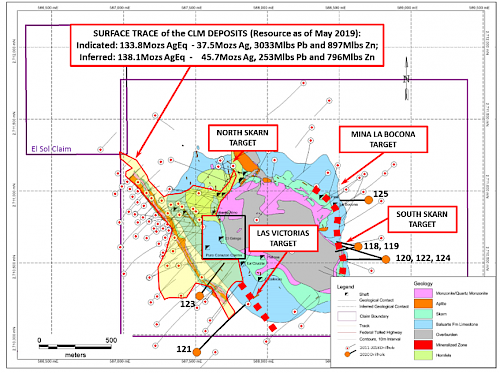Click the Claim Boundary legend box
The height and width of the screenshot is (373, 500).
pyautogui.click(x=347, y=316)
